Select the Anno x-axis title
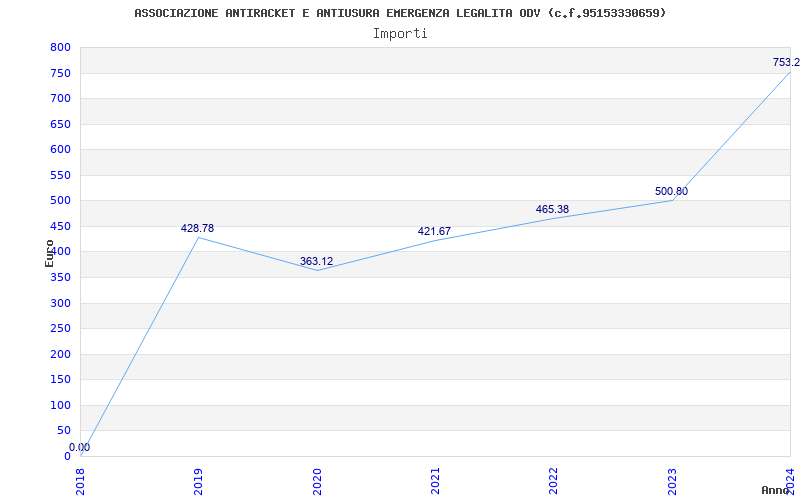 tap(776, 490)
